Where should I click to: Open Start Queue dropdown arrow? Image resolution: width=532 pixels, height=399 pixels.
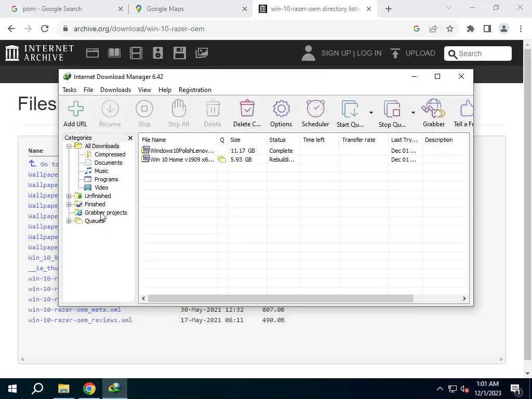[x=371, y=113]
